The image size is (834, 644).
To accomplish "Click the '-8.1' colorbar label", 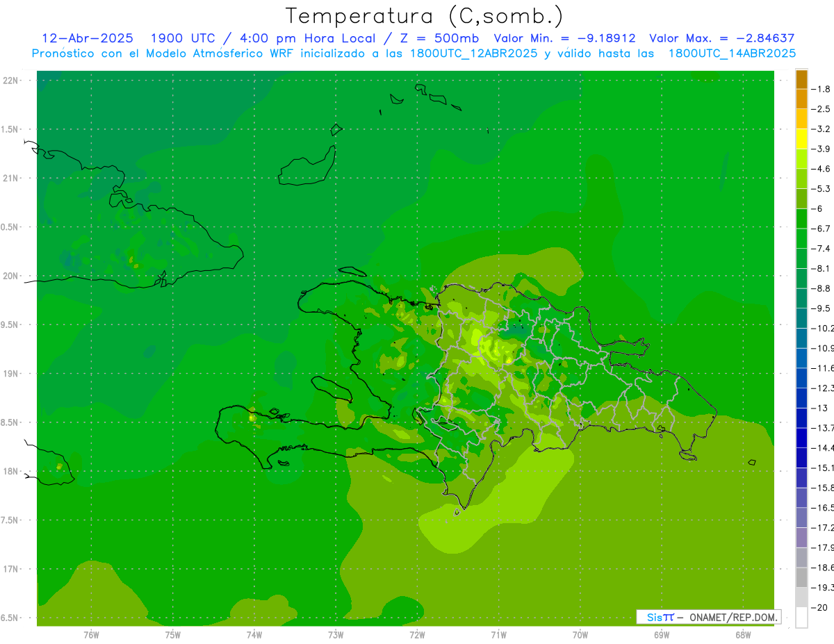I will [x=821, y=269].
